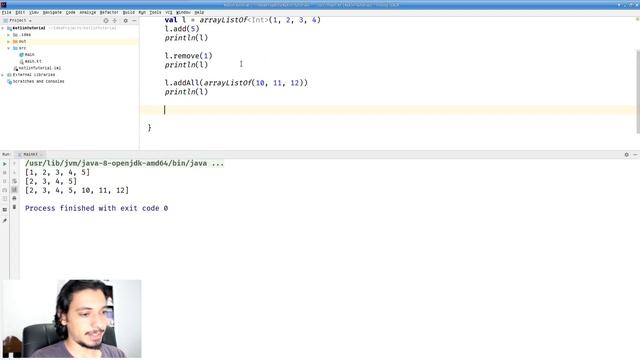Click the Kotlin file icon next to main.kt

tap(22, 61)
